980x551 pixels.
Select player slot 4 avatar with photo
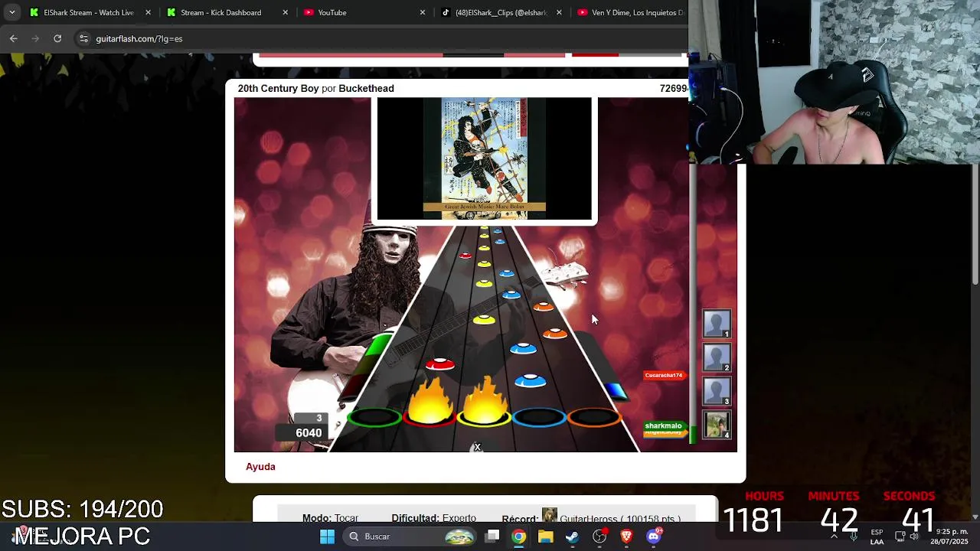[x=717, y=425]
